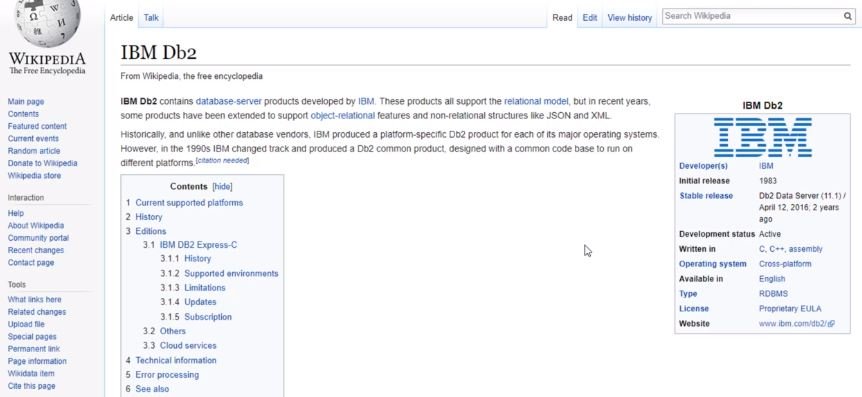Jump to IBM DB2 Express-C subsection
Screen dimensions: 862x397
pyautogui.click(x=198, y=245)
